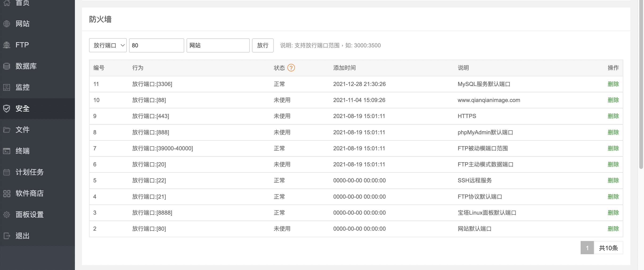Click 宝塔Linux面板默认端口 description
Screen dimensions: 644x270
487,213
